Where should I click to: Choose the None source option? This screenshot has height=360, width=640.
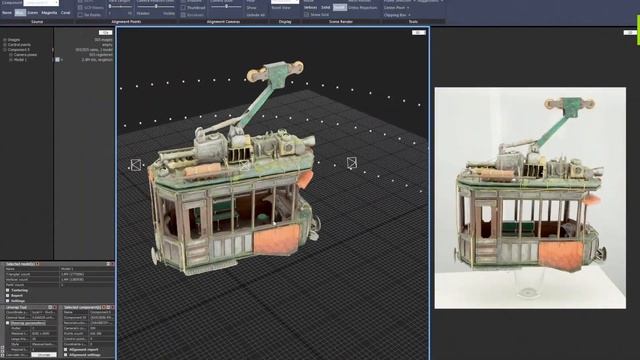point(7,13)
